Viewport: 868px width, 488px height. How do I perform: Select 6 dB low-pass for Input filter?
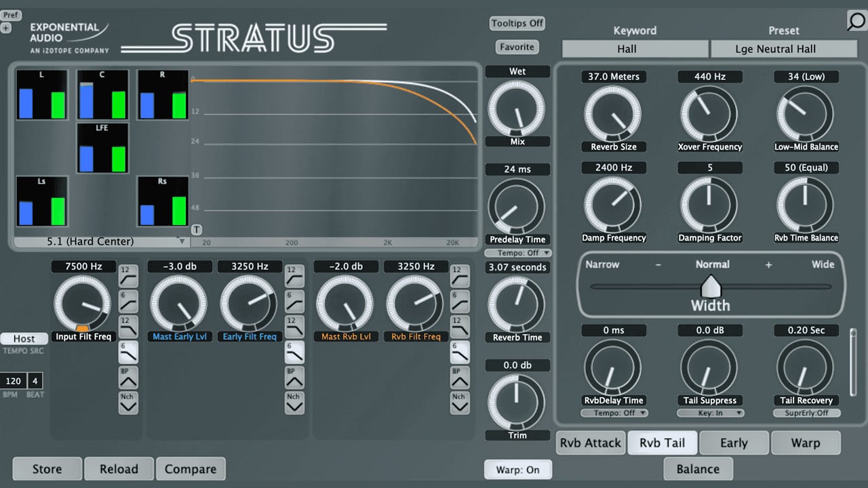[128, 352]
